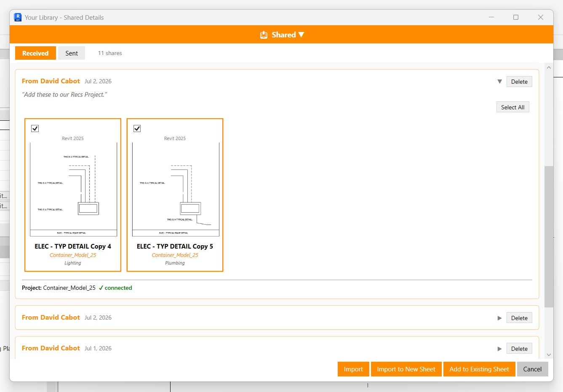The image size is (563, 392).
Task: Click 'Revit 2025' label on Copy 5 card
Action: [175, 138]
